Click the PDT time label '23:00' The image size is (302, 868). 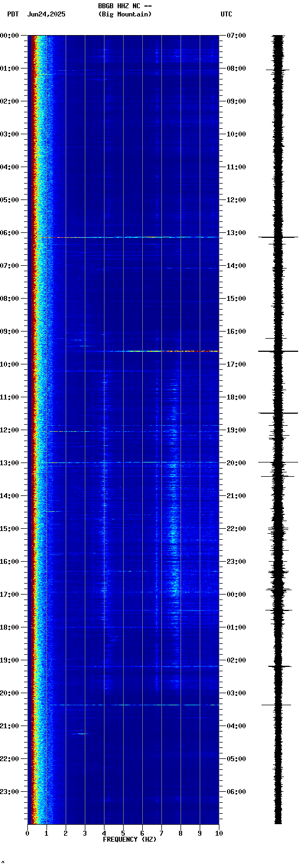click(9, 791)
